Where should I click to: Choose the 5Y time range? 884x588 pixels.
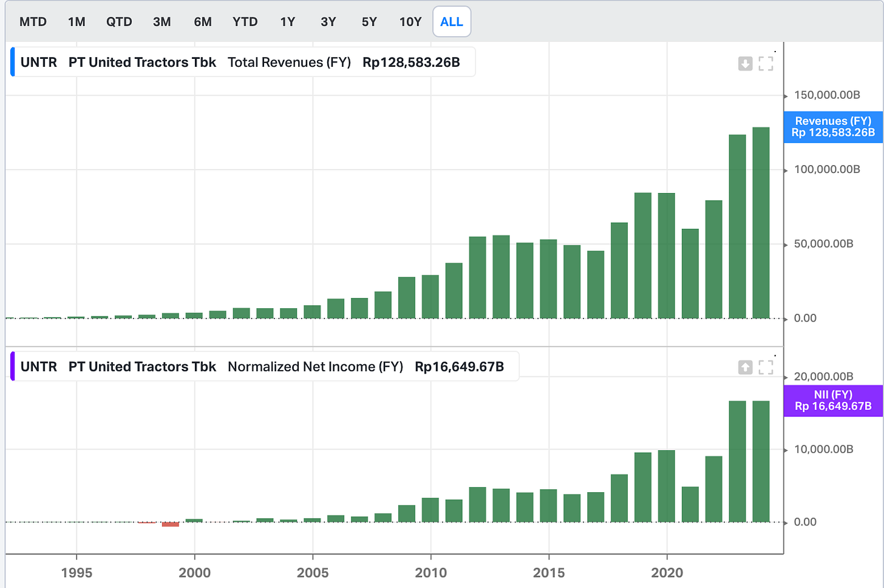pos(369,22)
